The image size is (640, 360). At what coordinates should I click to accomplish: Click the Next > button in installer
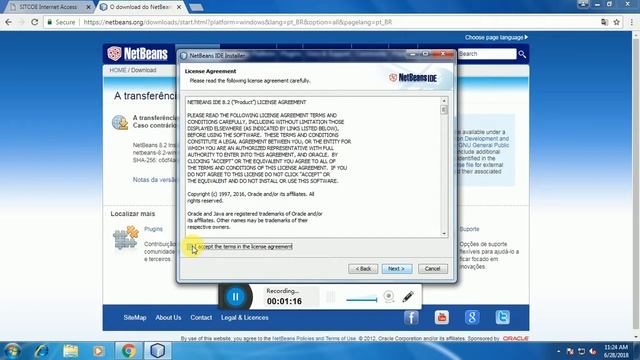click(397, 269)
